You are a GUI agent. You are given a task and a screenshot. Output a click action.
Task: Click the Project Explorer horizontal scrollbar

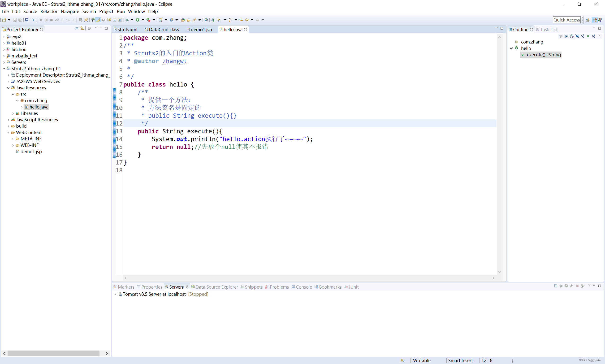click(x=53, y=353)
